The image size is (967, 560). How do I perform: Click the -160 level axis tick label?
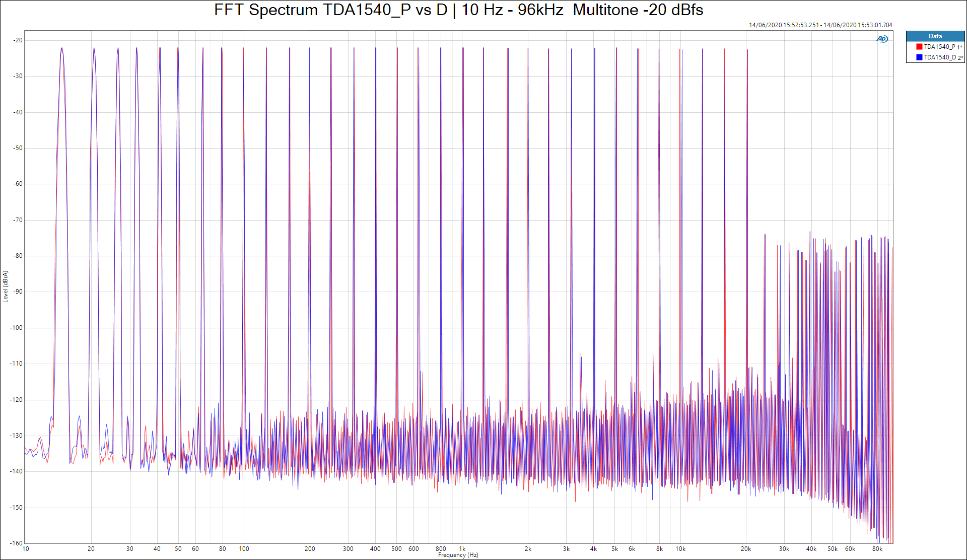point(17,543)
